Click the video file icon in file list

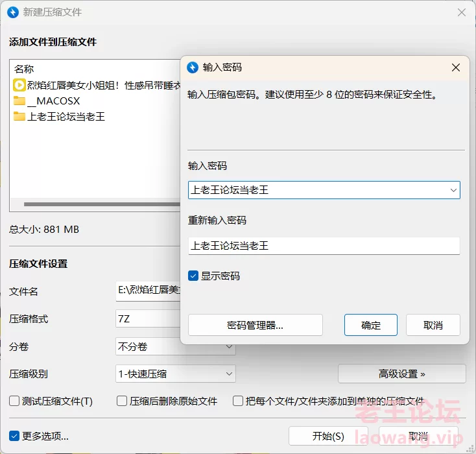coord(19,86)
